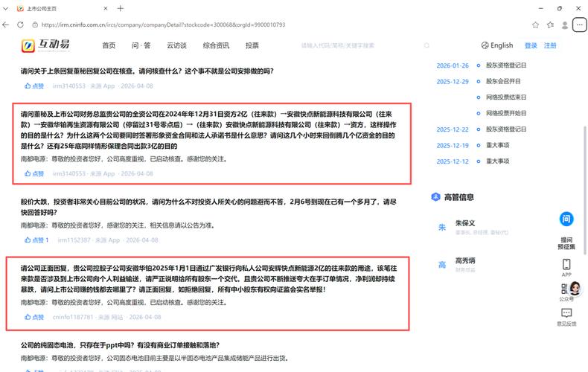Open the browser favorites list icon

(550, 25)
